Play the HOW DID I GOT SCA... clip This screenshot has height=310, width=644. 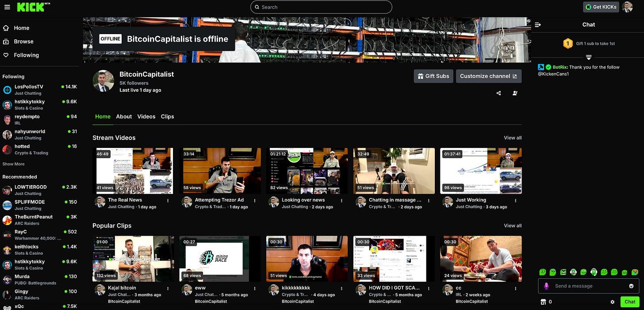(x=394, y=259)
